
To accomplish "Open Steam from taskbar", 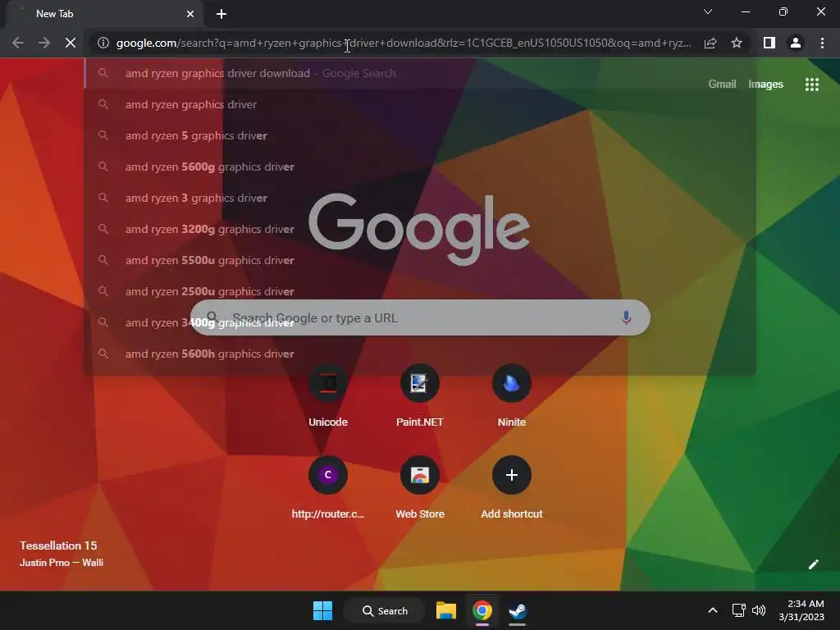I will click(518, 610).
